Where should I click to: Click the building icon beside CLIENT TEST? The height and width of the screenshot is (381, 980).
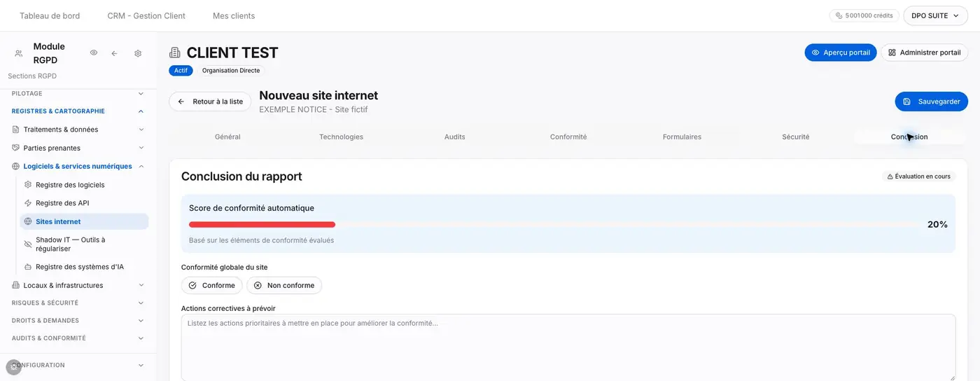coord(175,53)
